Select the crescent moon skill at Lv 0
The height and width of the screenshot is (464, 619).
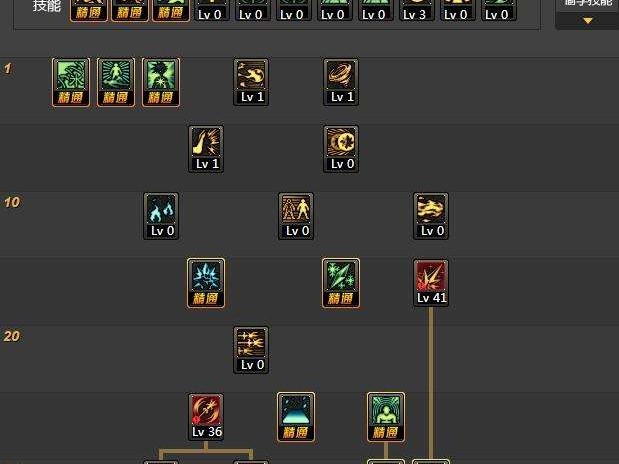pos(341,149)
